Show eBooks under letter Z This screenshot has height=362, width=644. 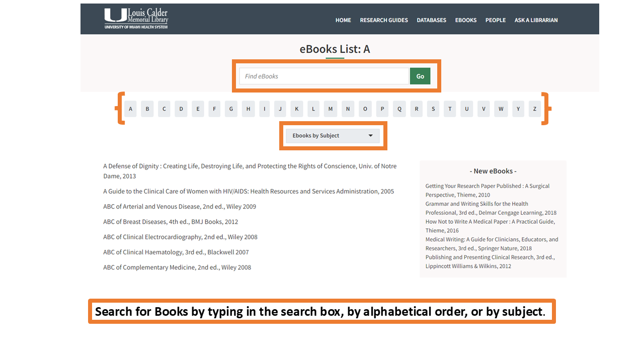pos(535,109)
